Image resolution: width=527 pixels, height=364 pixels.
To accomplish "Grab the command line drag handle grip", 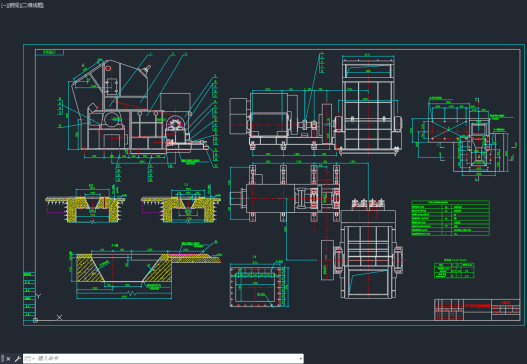I will click(3, 359).
